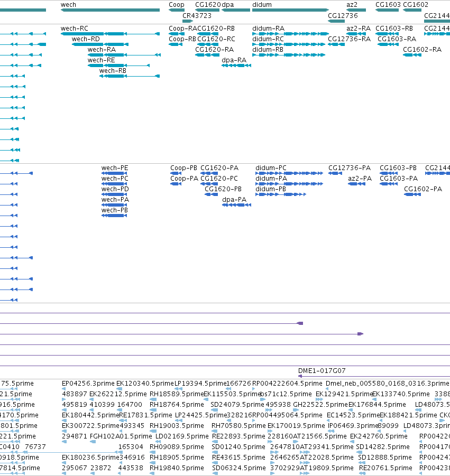Open the DME1-017G07 feature label
Image resolution: width=450 pixels, height=476 pixels.
coord(322,371)
